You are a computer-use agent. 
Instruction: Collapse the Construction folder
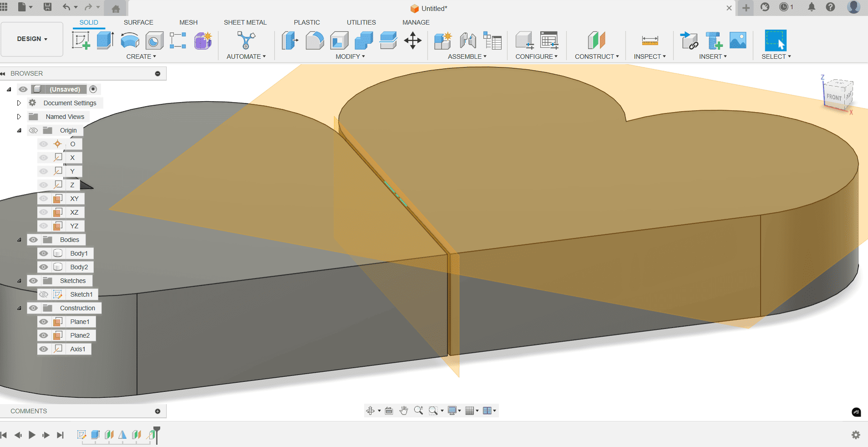(x=19, y=308)
